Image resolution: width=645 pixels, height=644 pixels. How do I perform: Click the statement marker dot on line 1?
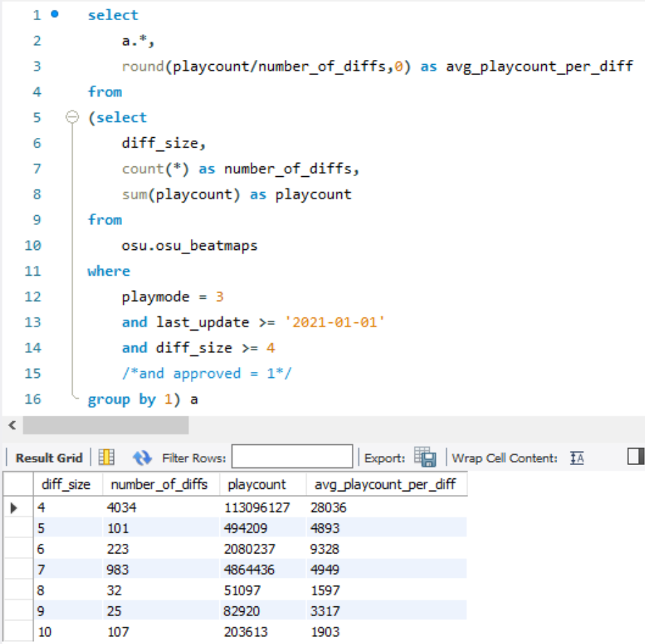pos(55,15)
